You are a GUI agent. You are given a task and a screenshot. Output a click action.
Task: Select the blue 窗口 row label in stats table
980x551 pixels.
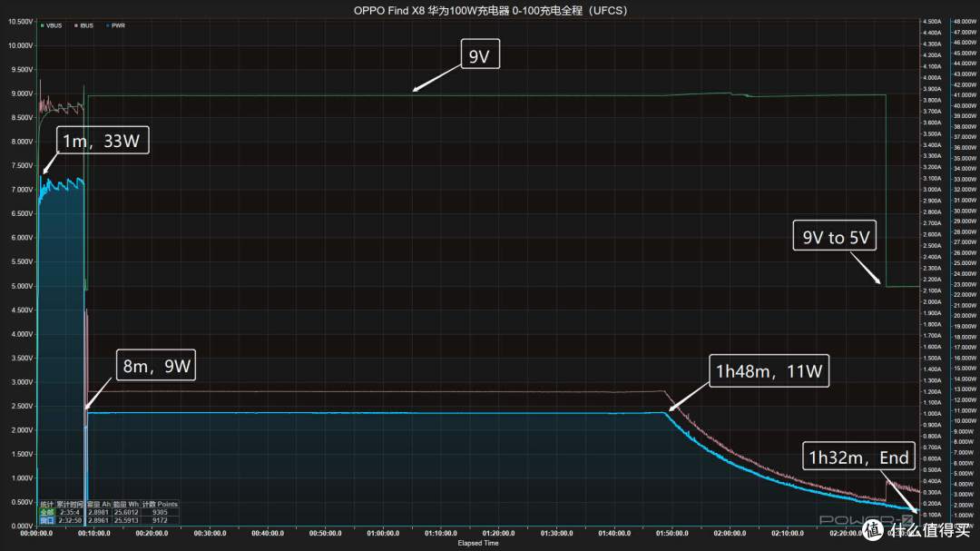[47, 520]
